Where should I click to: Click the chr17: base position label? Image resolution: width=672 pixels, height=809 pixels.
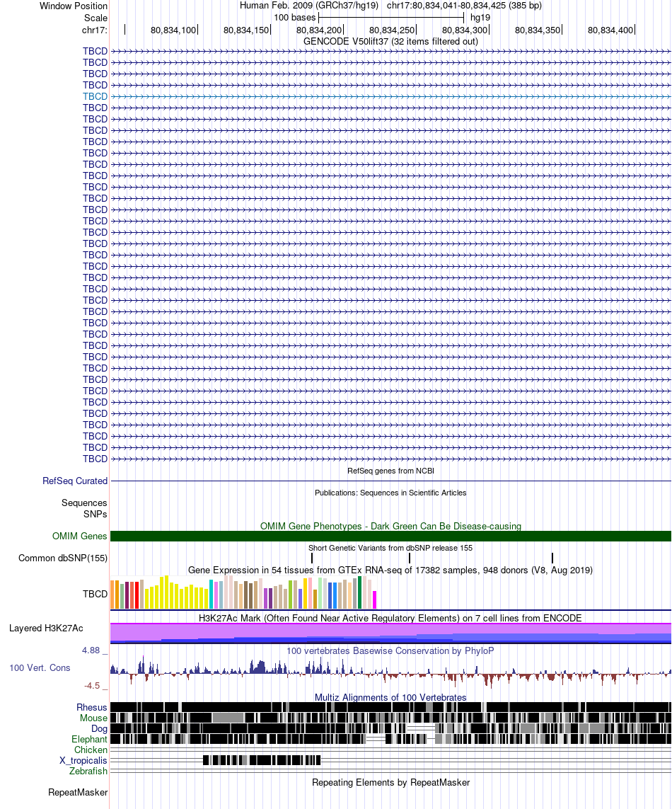tap(94, 30)
